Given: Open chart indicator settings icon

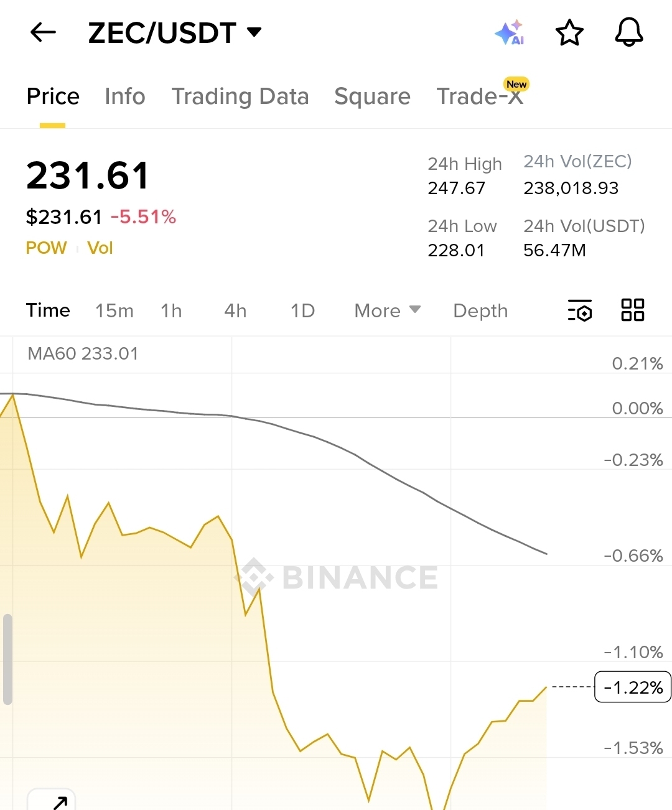Looking at the screenshot, I should pyautogui.click(x=580, y=310).
